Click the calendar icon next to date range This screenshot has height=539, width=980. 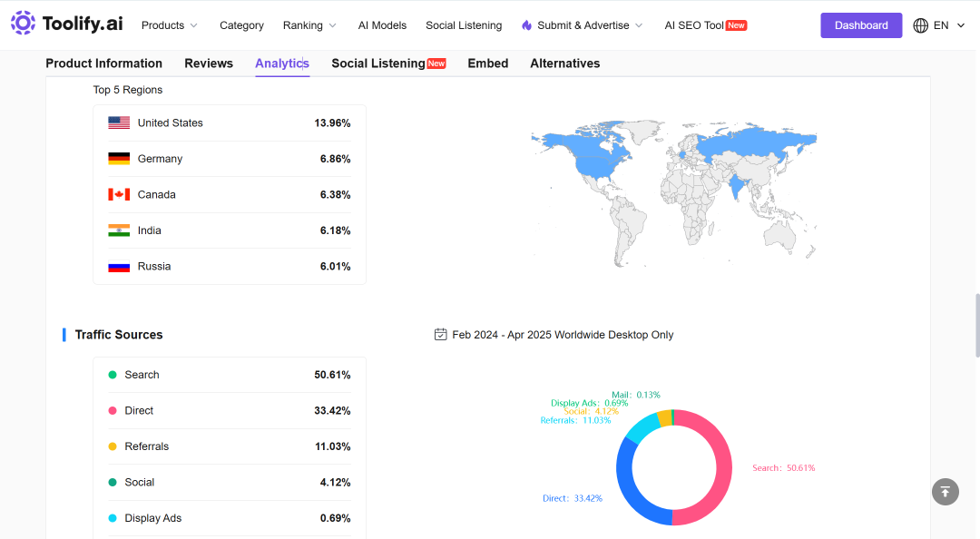click(441, 335)
